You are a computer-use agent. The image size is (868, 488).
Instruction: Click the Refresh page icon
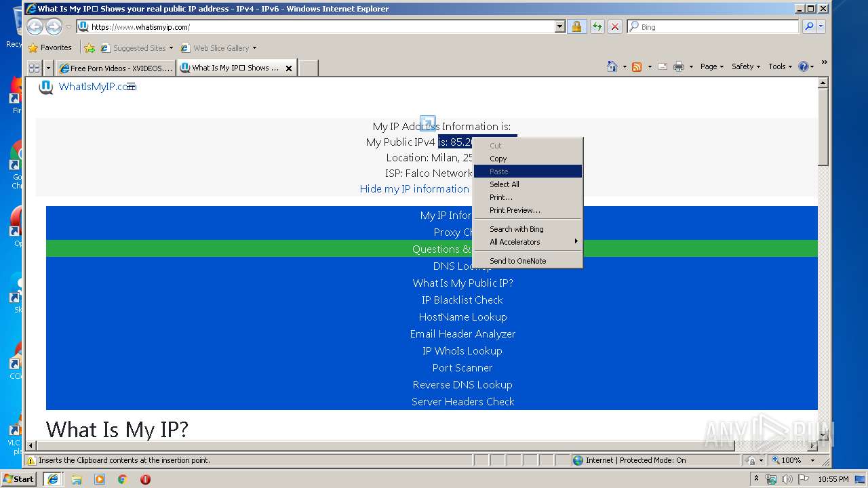tap(597, 26)
